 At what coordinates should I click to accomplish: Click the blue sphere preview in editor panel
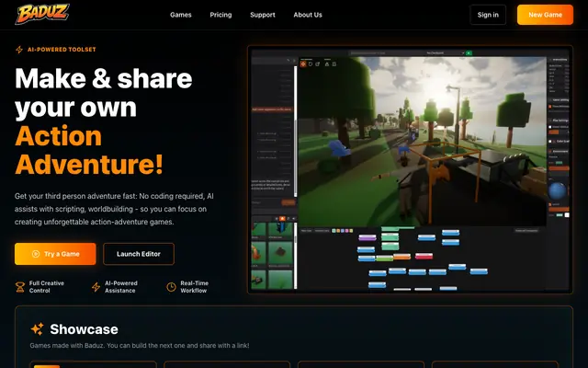(558, 190)
